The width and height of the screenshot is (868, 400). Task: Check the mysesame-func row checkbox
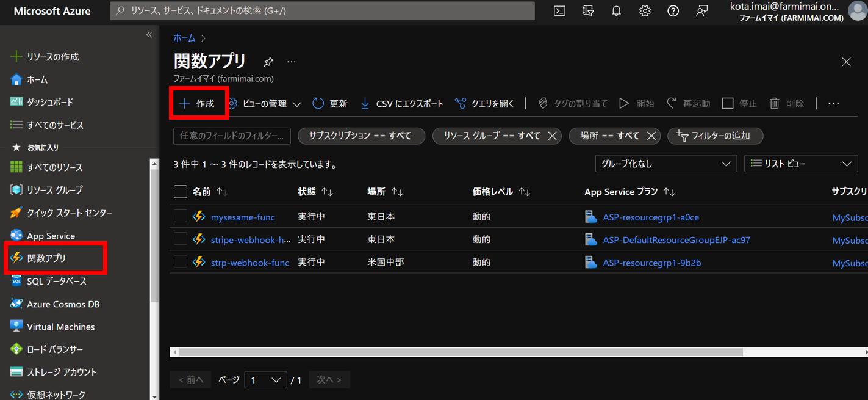click(x=181, y=216)
